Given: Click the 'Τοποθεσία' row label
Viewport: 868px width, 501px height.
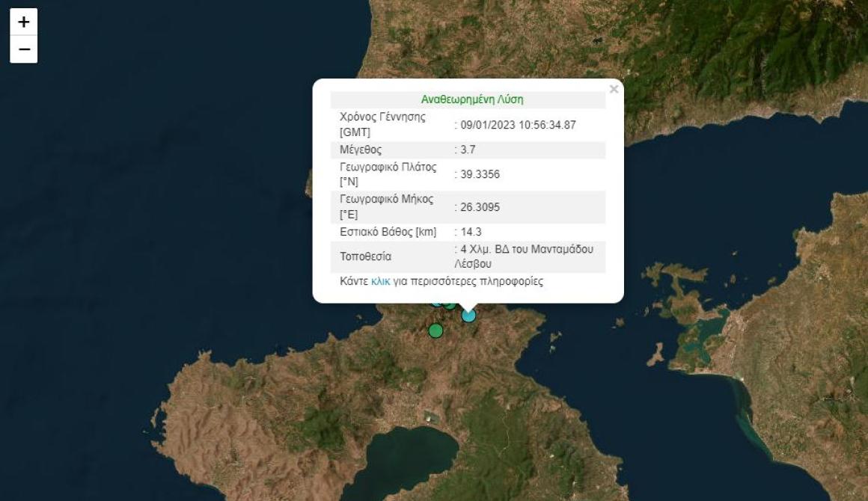Looking at the screenshot, I should tap(365, 256).
